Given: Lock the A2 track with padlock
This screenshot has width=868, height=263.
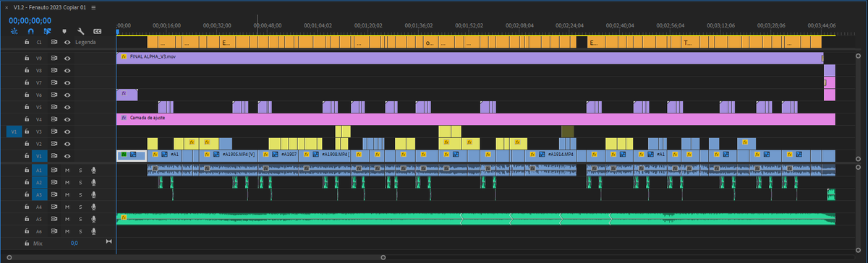Looking at the screenshot, I should [x=27, y=182].
